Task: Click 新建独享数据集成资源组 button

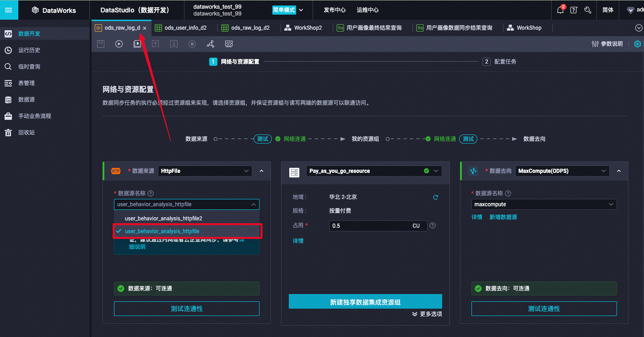Action: tap(365, 302)
